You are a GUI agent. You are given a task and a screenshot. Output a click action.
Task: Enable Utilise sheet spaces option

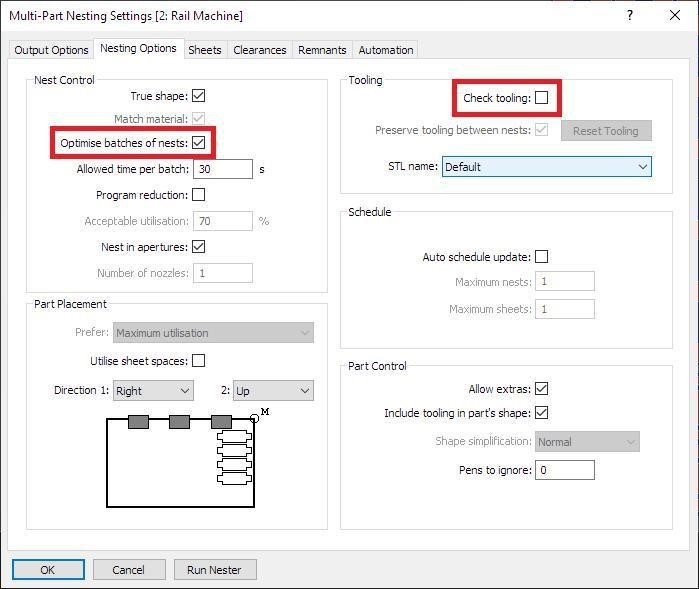click(x=198, y=361)
